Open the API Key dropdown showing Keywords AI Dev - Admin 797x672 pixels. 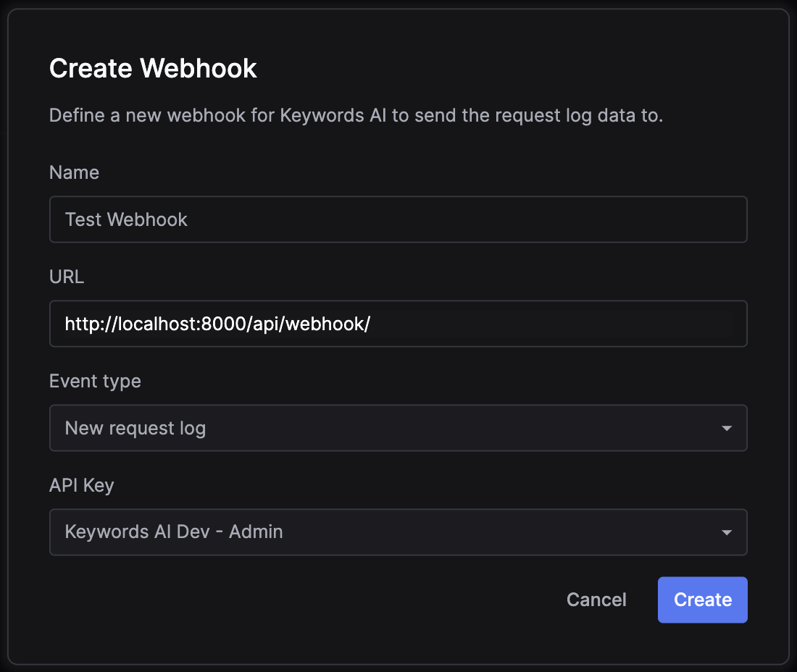click(398, 532)
